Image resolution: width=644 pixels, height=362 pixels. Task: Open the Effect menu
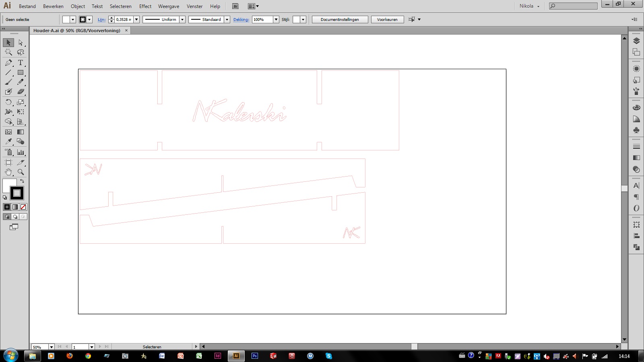145,6
